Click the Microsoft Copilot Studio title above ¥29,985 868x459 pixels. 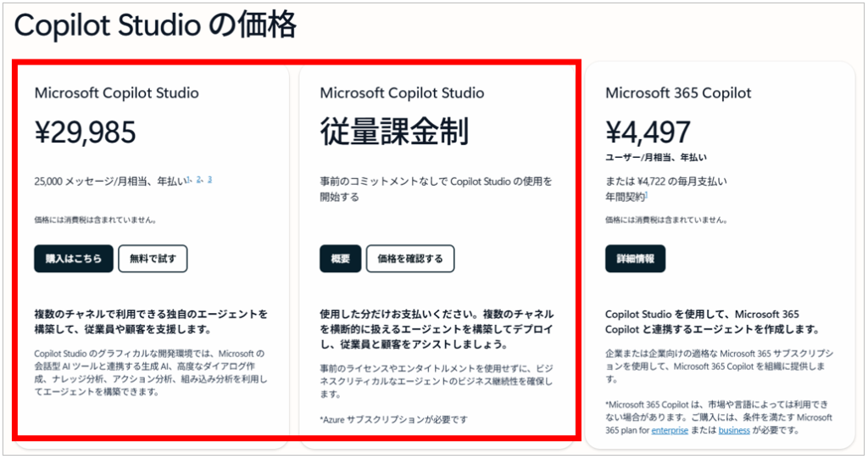tap(116, 93)
